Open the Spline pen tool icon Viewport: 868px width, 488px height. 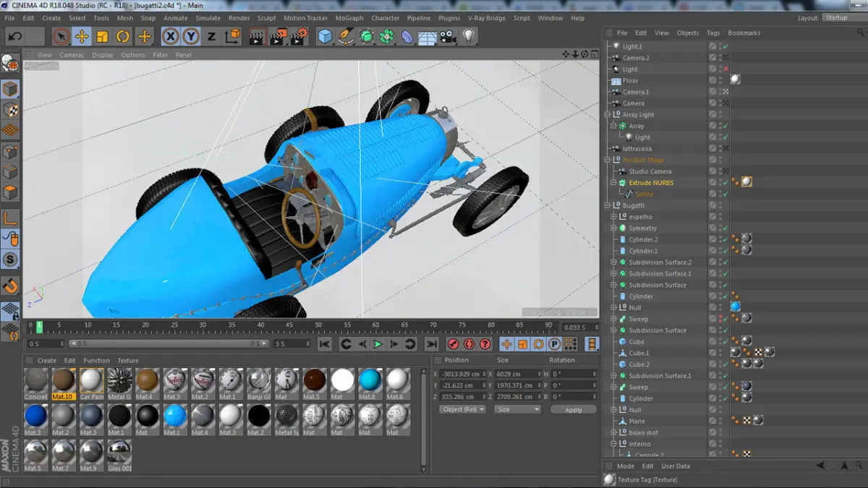346,35
